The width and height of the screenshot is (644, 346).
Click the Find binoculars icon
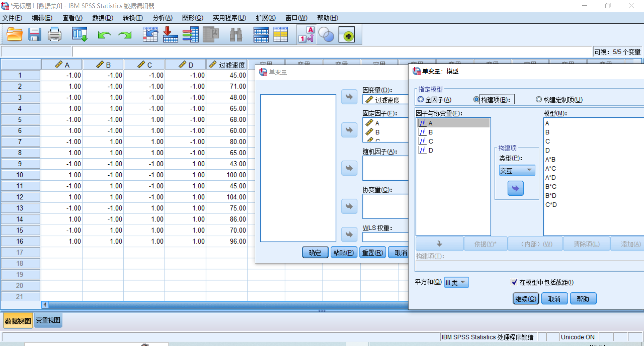click(x=236, y=35)
